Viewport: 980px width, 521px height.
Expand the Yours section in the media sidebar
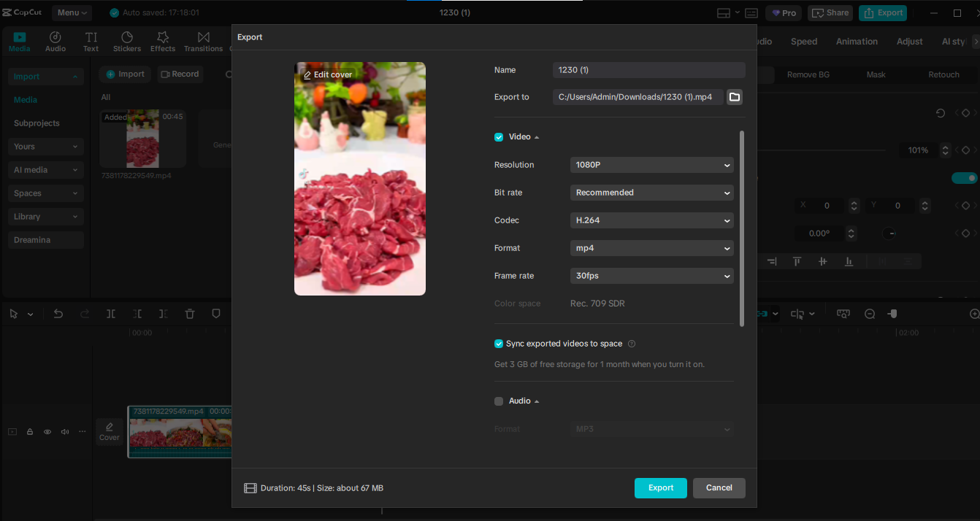click(x=46, y=147)
